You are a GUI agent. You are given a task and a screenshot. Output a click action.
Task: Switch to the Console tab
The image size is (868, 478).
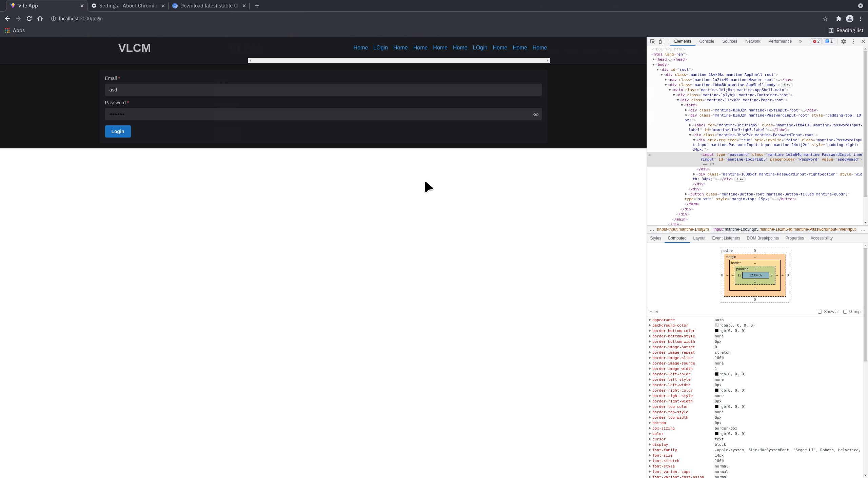(x=707, y=41)
